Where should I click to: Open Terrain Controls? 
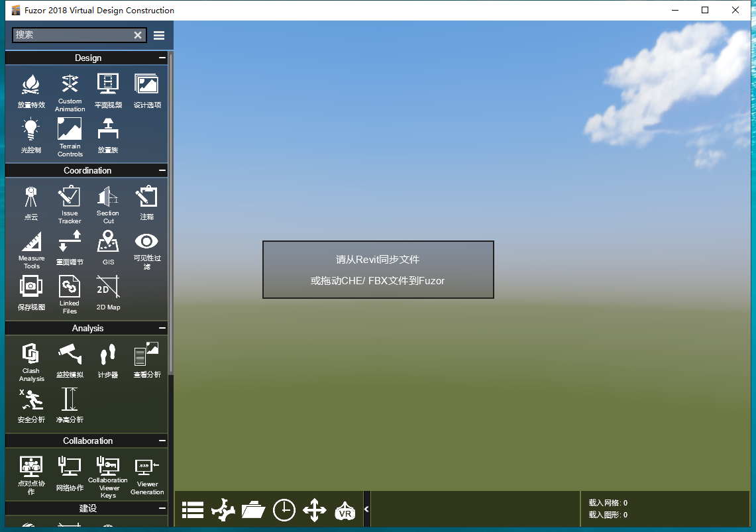[70, 137]
